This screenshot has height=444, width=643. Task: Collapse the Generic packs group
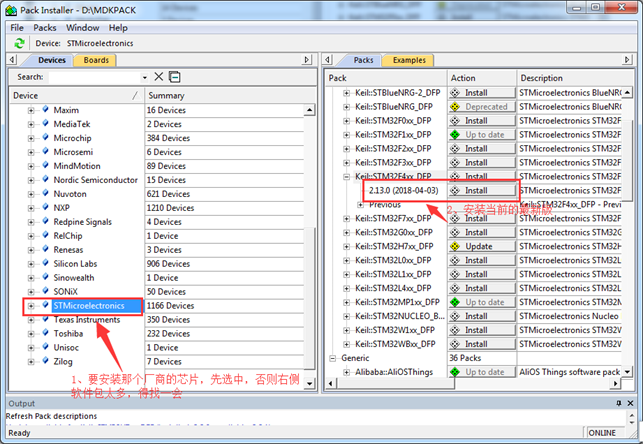pos(333,358)
